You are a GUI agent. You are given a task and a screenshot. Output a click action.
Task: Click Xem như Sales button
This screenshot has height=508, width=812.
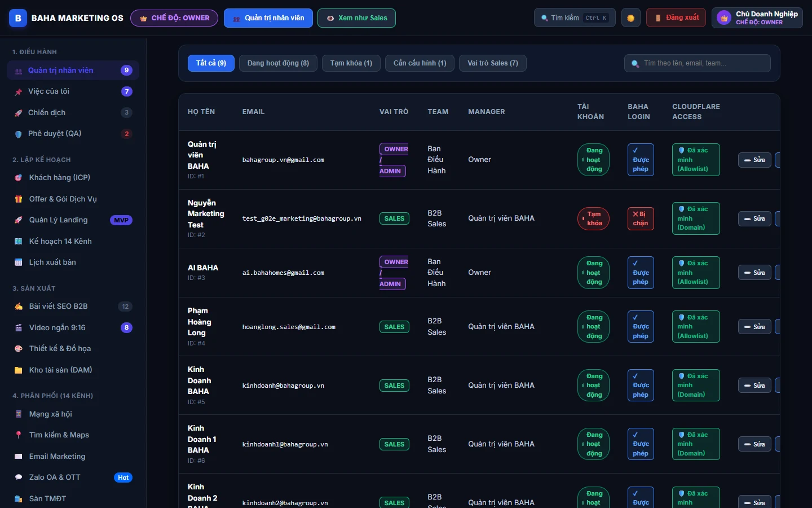click(356, 18)
